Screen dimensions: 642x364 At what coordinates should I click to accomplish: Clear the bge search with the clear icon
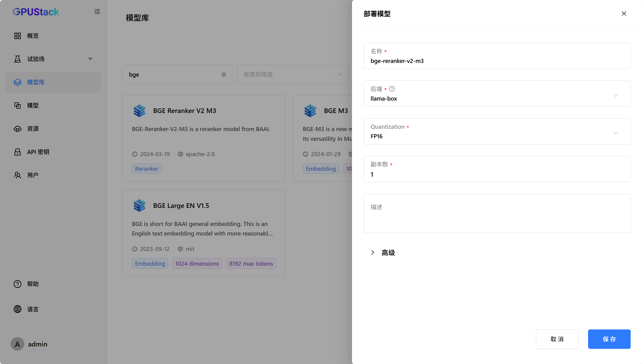pyautogui.click(x=223, y=74)
